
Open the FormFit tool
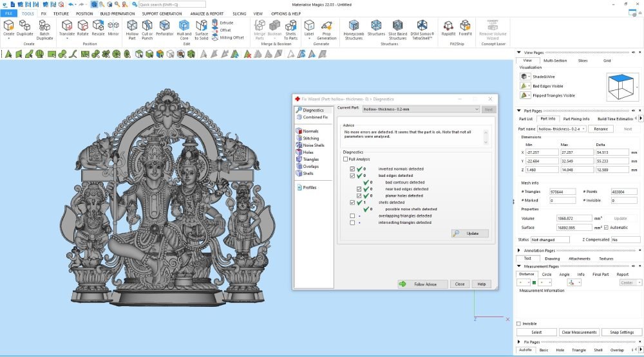[465, 28]
